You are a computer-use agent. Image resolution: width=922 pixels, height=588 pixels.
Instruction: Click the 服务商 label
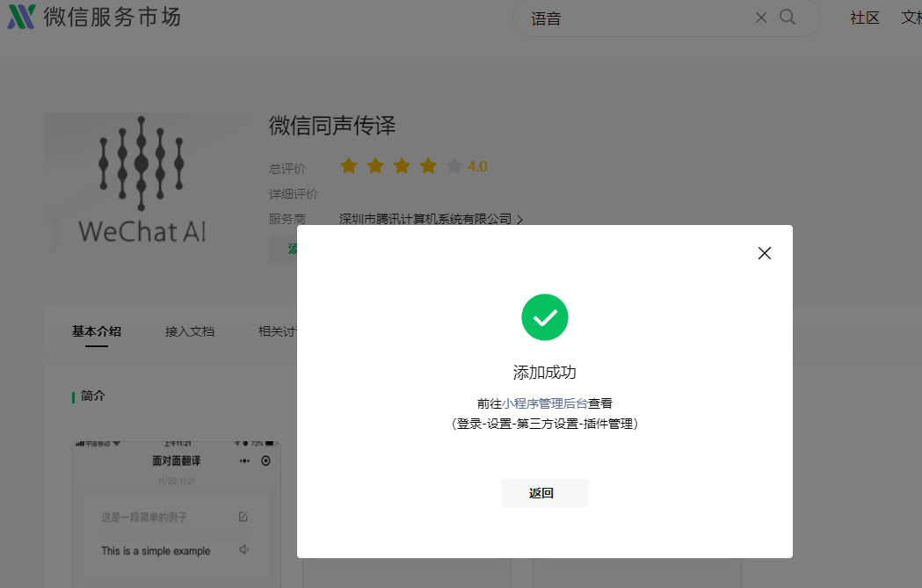(287, 220)
